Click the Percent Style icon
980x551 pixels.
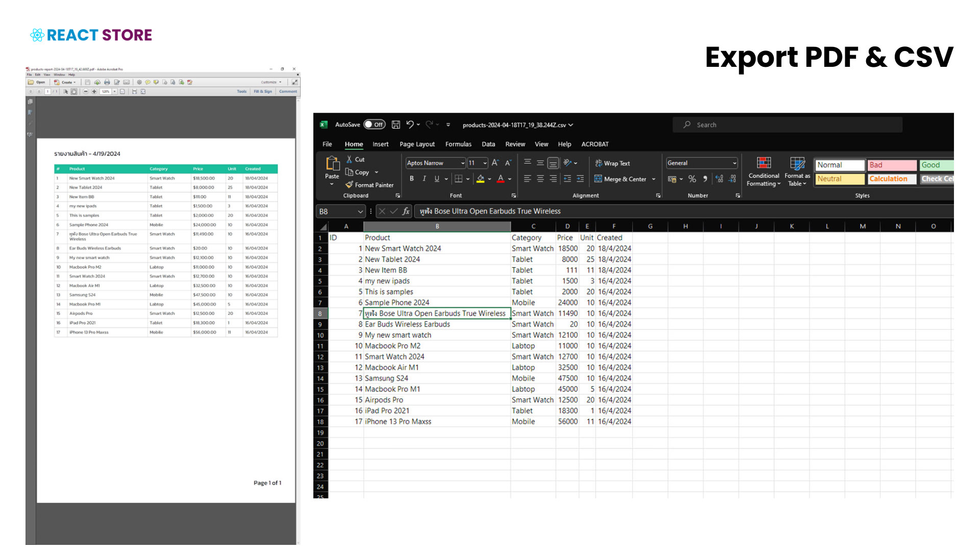tap(692, 179)
